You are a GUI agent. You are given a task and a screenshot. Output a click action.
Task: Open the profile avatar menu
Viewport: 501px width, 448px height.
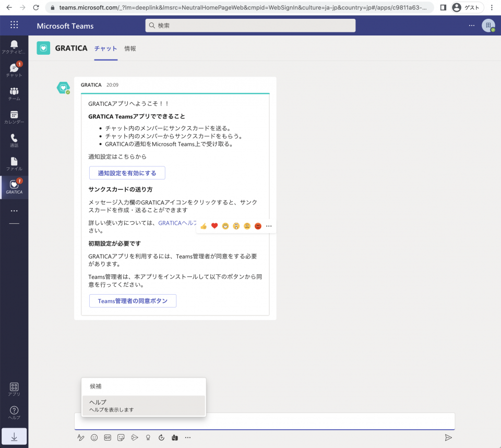click(488, 26)
